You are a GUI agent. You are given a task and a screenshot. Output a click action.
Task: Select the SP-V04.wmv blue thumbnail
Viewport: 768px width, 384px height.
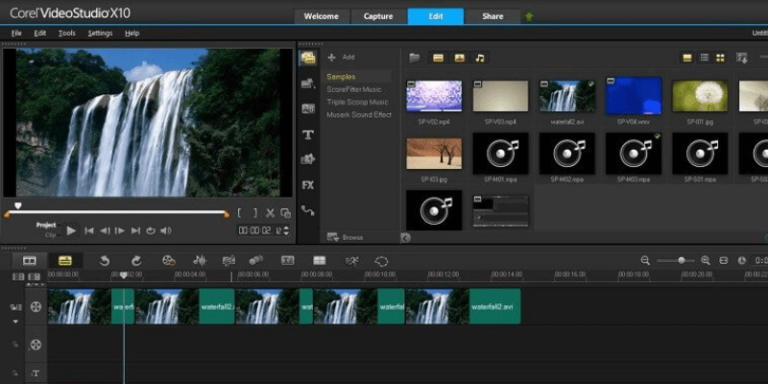coord(634,96)
